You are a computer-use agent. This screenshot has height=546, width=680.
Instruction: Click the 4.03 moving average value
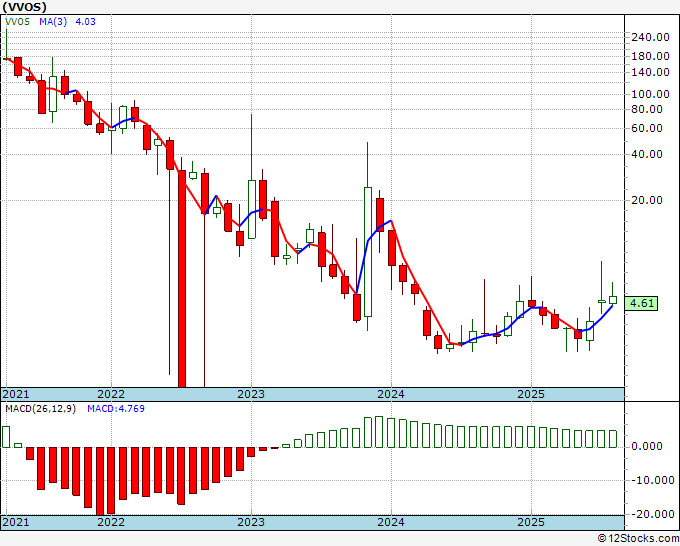tap(85, 22)
